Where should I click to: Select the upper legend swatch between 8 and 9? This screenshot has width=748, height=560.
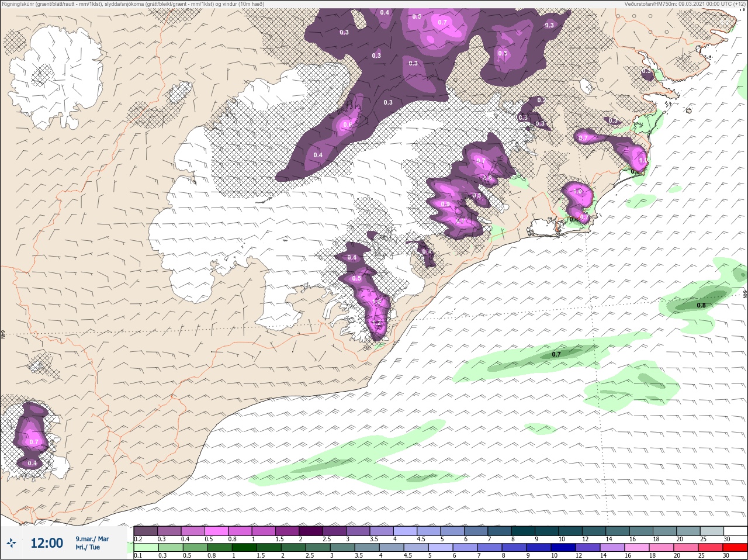(524, 531)
